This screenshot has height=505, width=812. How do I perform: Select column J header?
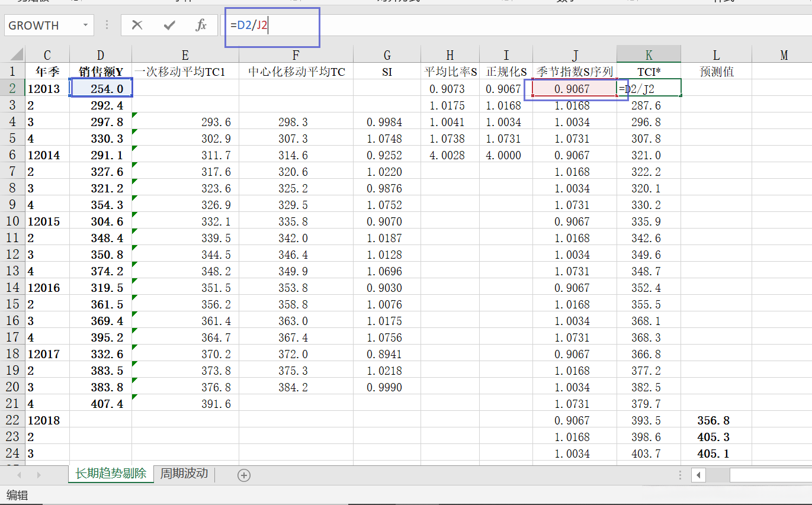tap(575, 55)
